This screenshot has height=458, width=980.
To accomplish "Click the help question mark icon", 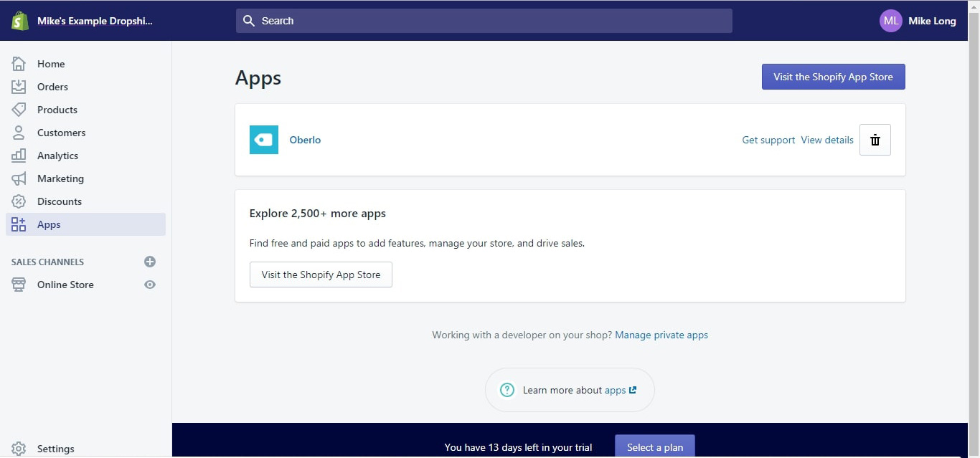I will click(507, 390).
